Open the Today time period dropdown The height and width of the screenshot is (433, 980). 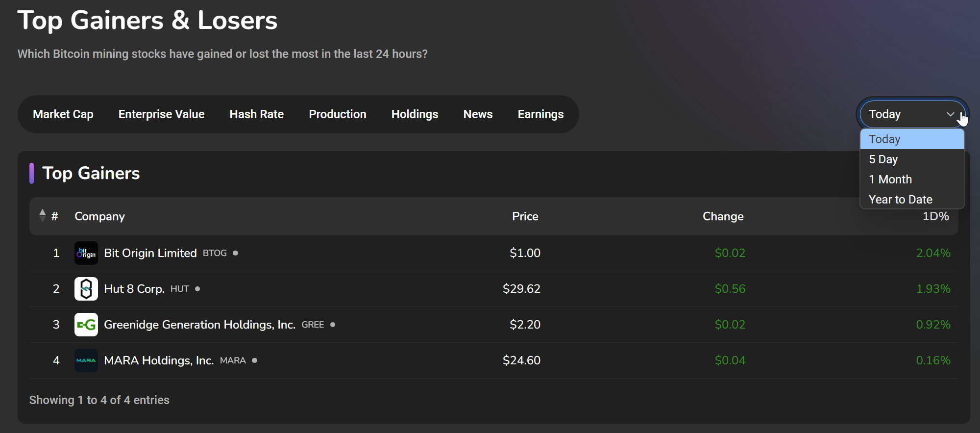912,114
